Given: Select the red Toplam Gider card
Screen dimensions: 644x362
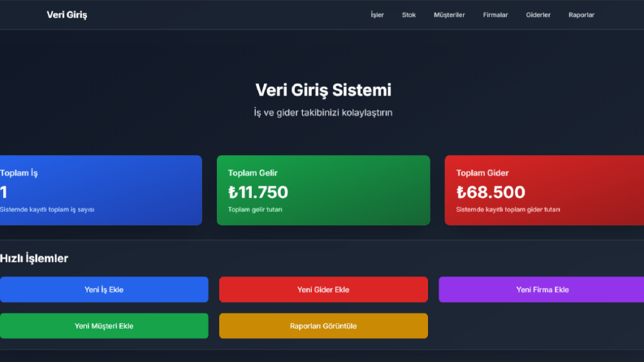Looking at the screenshot, I should pos(544,190).
